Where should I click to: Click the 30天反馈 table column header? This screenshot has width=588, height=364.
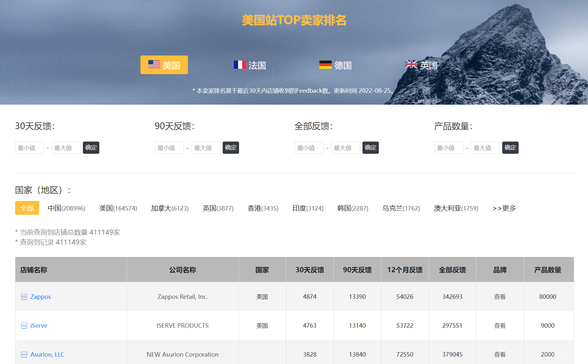pyautogui.click(x=310, y=270)
